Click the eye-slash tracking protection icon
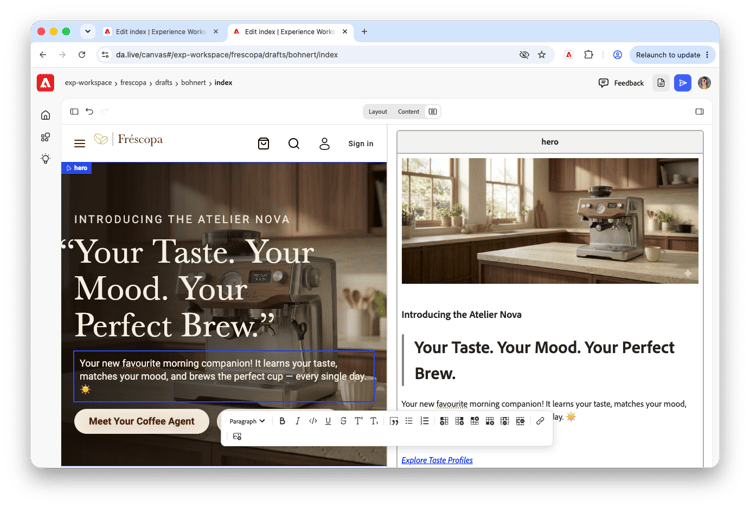750x508 pixels. [x=524, y=55]
